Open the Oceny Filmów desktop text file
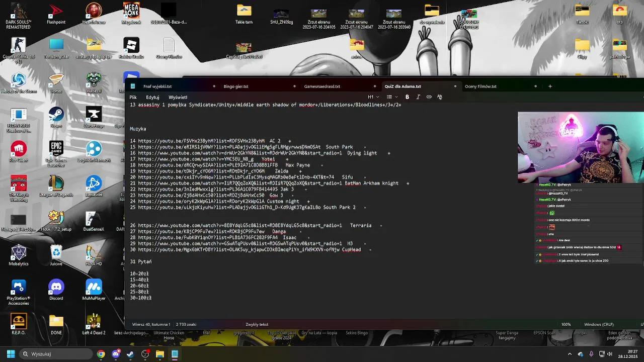The width and height of the screenshot is (644, 362). (169, 48)
